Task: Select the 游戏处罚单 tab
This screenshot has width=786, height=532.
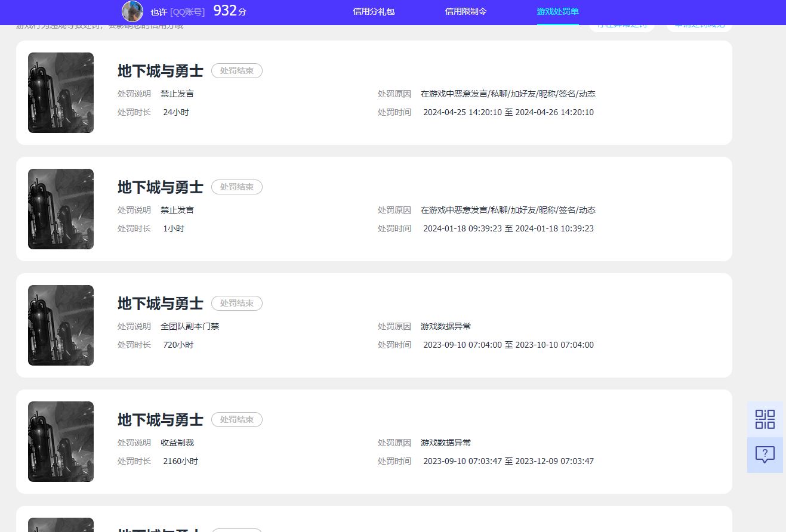Action: click(x=557, y=11)
